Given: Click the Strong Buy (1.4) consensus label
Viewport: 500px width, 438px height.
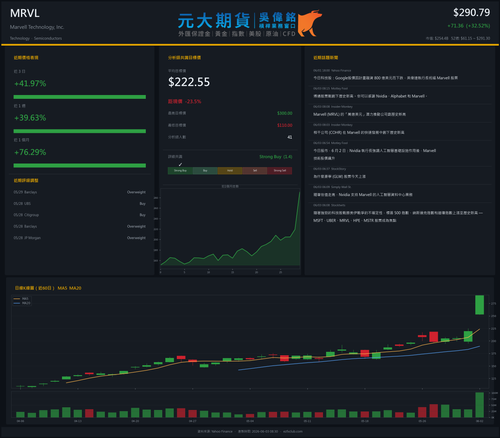Looking at the screenshot, I should [276, 157].
